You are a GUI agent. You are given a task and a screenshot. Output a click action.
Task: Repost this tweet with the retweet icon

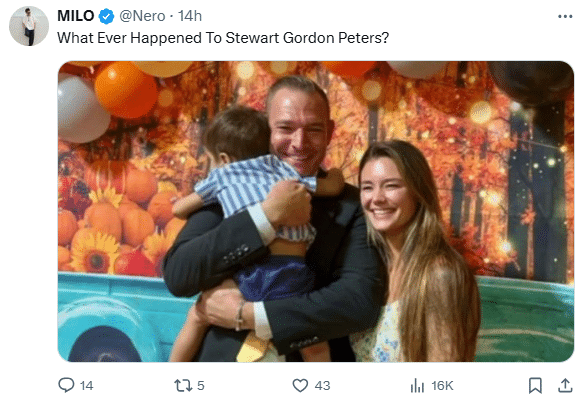183,385
